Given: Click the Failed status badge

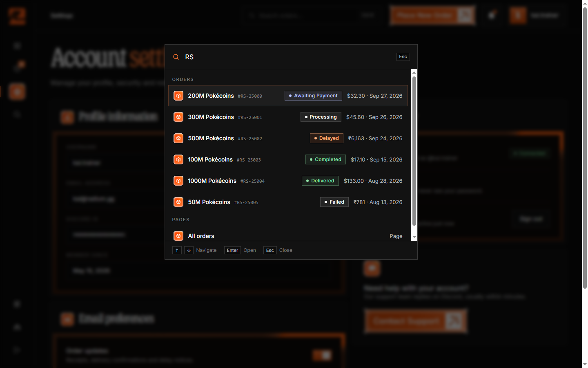Looking at the screenshot, I should pos(334,202).
